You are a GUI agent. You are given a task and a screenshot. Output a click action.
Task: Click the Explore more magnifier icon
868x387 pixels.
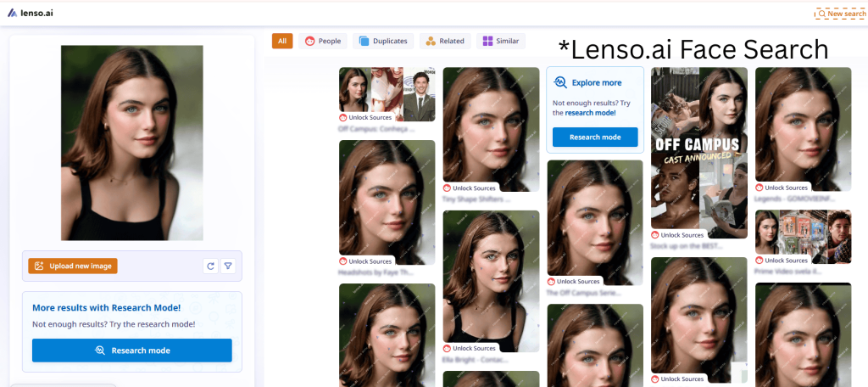tap(559, 82)
